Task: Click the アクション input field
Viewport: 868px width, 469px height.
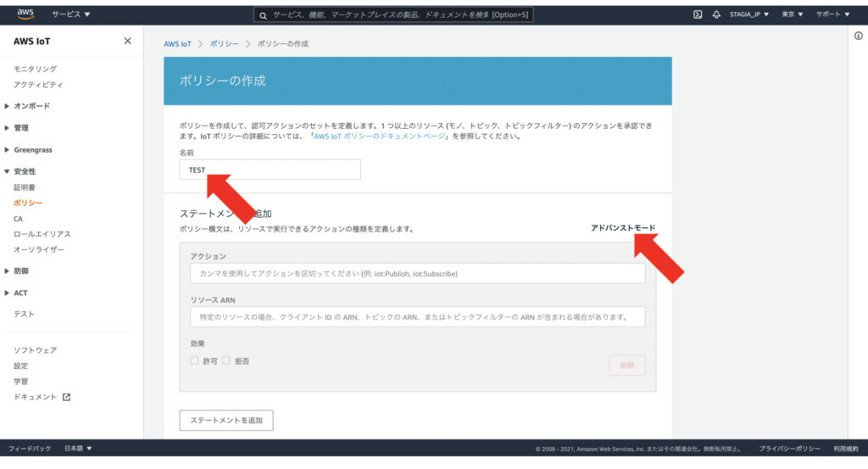Action: click(417, 274)
